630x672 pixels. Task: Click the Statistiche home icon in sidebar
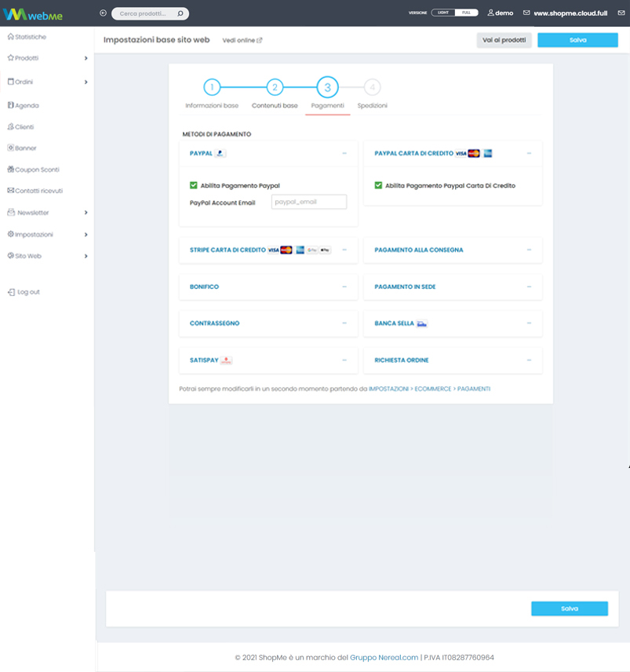[10, 37]
